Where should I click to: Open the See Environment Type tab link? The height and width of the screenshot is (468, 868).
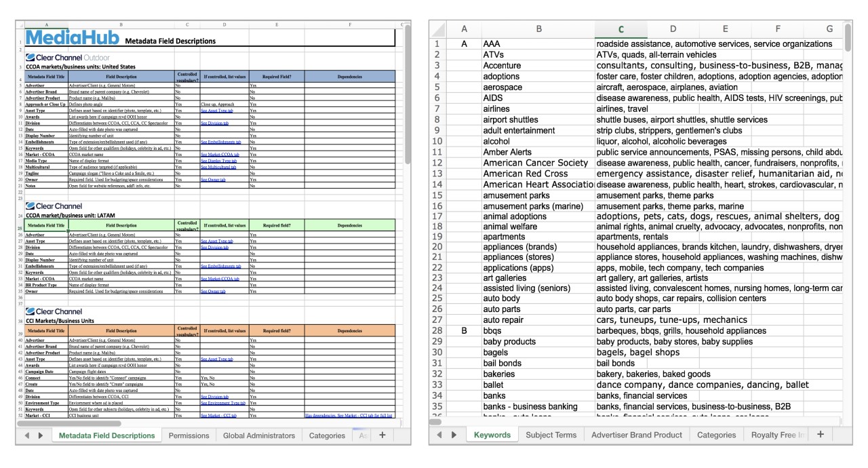pyautogui.click(x=223, y=403)
